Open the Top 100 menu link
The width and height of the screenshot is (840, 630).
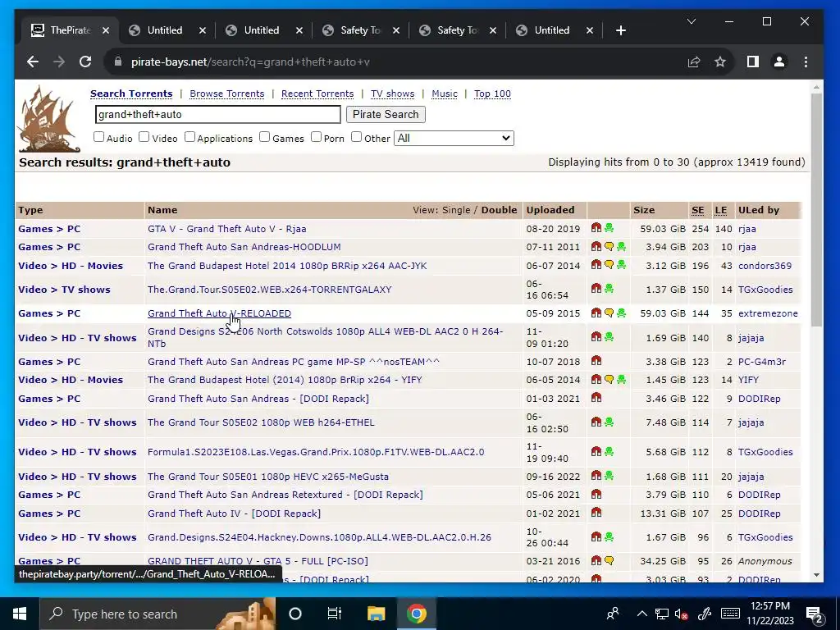492,94
